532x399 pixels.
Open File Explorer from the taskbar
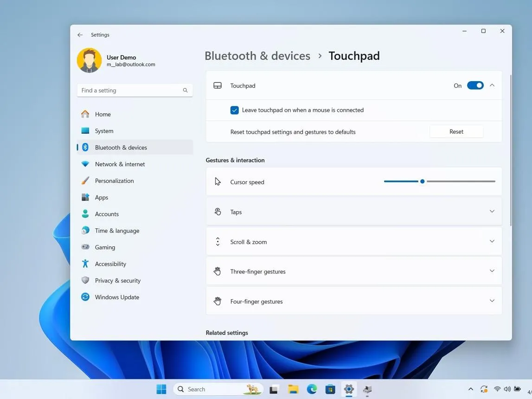pyautogui.click(x=293, y=389)
